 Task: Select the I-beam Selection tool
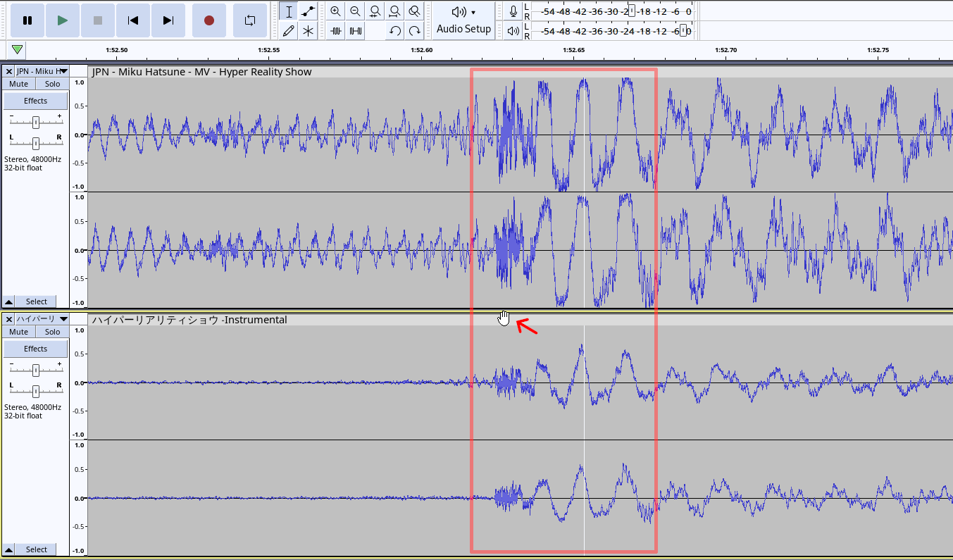(288, 11)
